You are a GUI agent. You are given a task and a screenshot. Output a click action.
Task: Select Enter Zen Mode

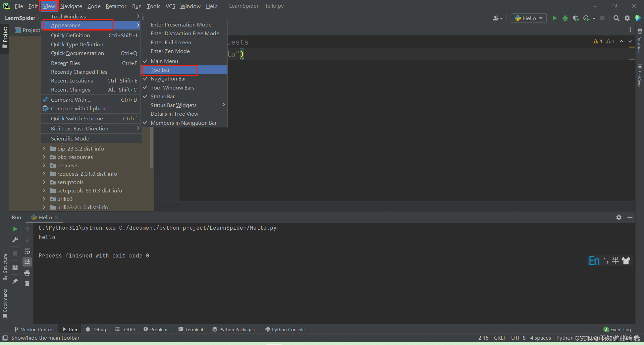(184, 51)
